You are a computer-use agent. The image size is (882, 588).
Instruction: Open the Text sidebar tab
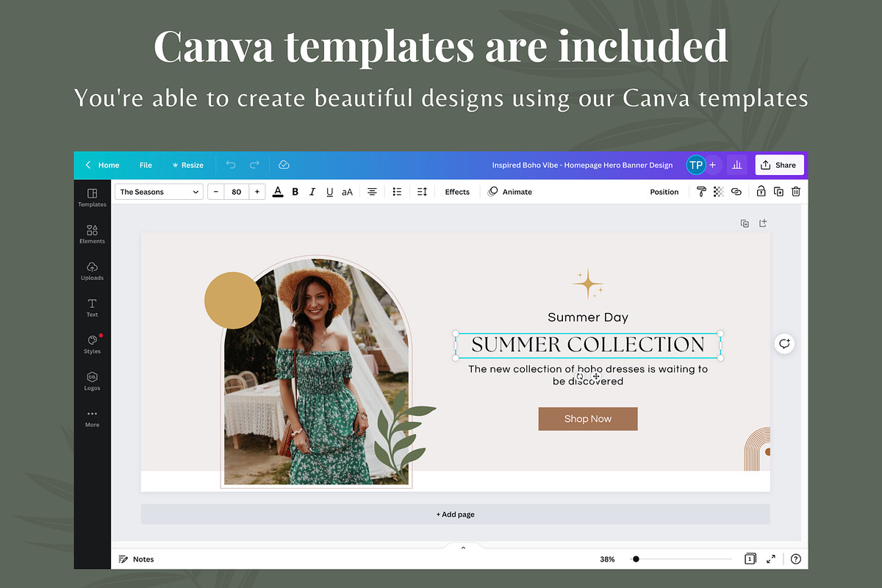point(92,307)
